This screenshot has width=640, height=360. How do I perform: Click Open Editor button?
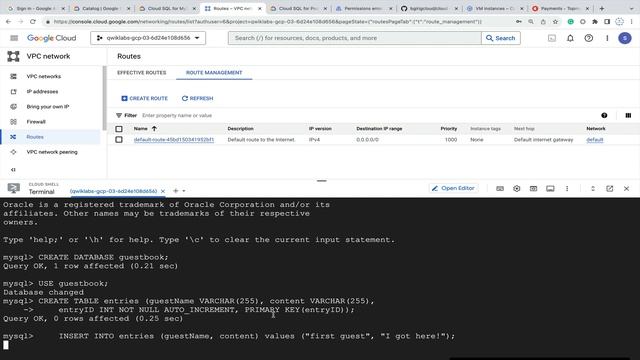453,189
